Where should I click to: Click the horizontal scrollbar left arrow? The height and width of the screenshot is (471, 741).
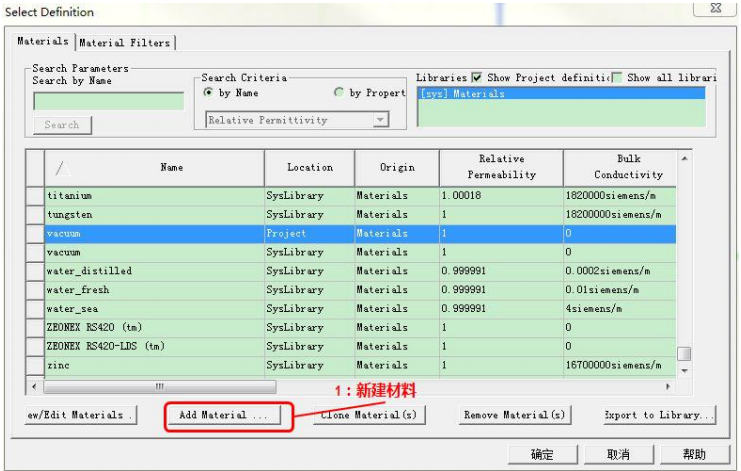point(34,386)
